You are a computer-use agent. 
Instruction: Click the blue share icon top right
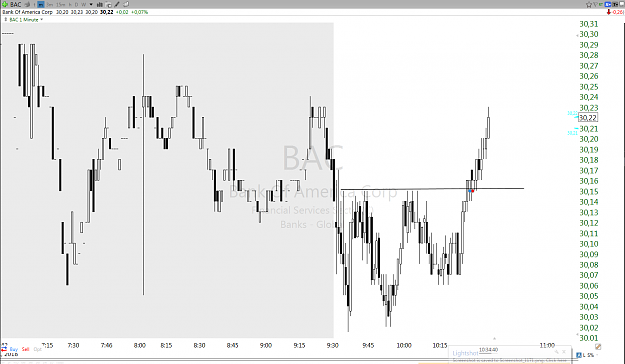click(608, 4)
